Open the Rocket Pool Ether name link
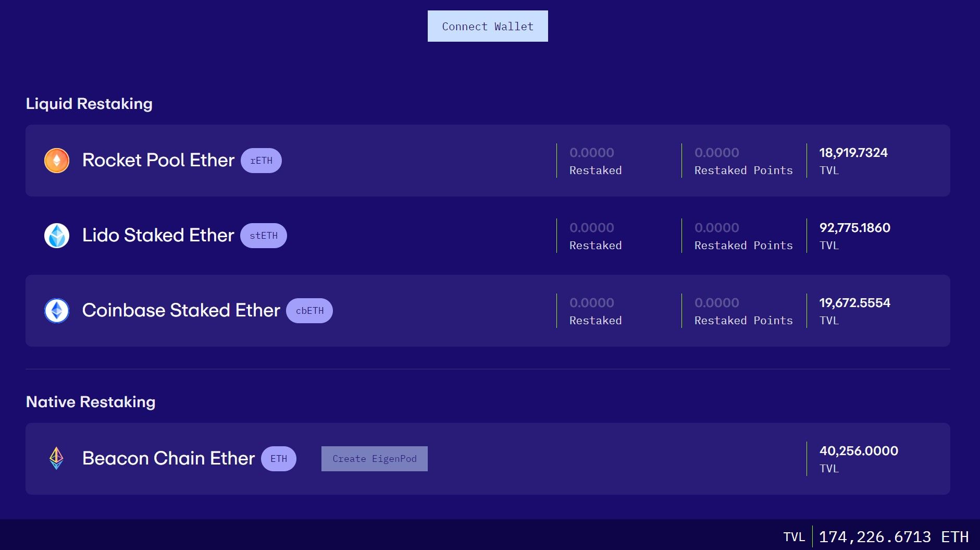This screenshot has height=550, width=980. point(158,160)
